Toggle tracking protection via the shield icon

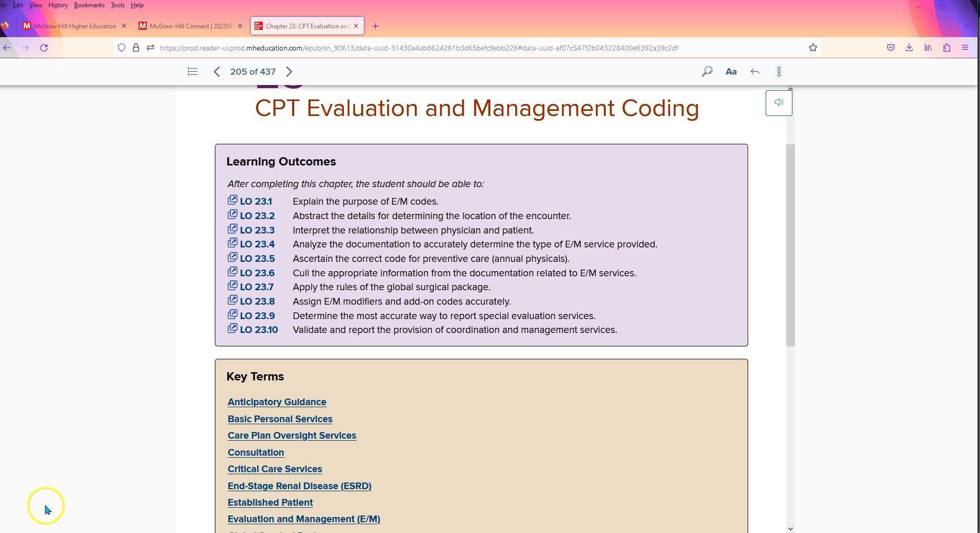(122, 47)
